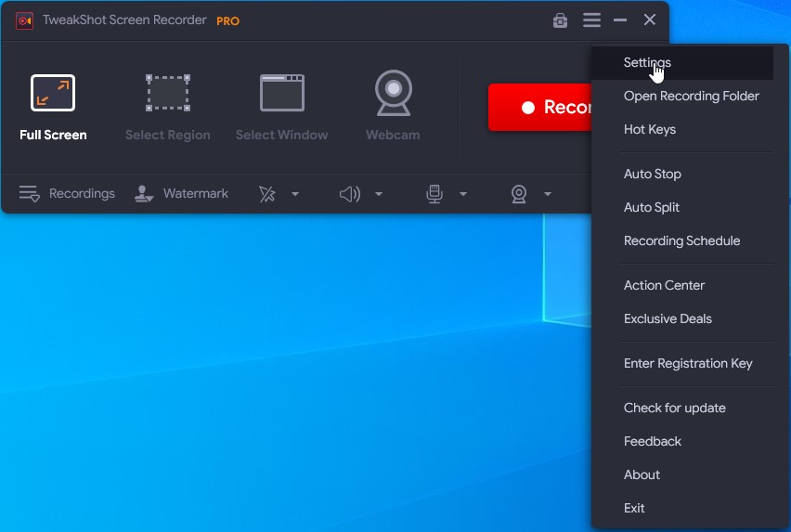Open the Recordings list icon
The width and height of the screenshot is (791, 532).
point(30,194)
